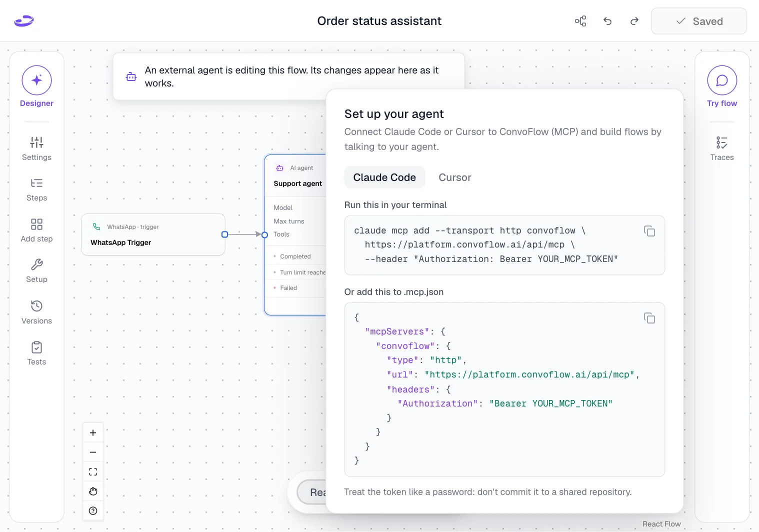Click the "mcpServers" key in JSON

coord(397,331)
